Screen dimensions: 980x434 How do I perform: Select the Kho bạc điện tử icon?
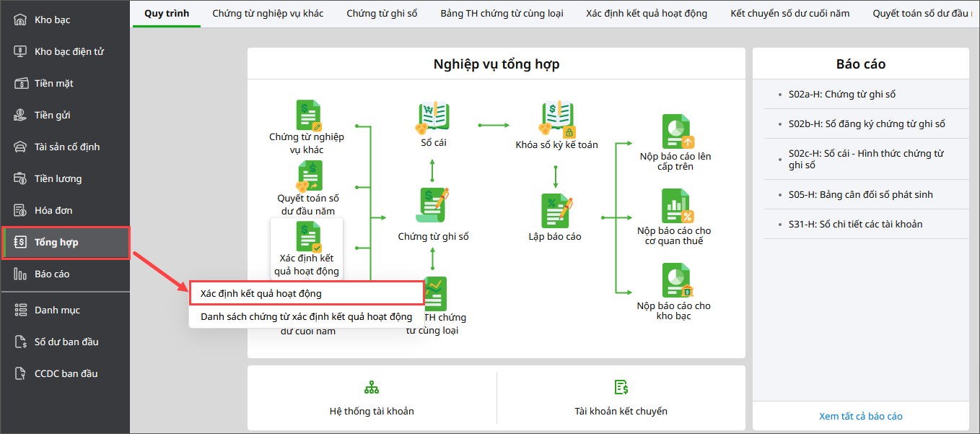tap(20, 51)
